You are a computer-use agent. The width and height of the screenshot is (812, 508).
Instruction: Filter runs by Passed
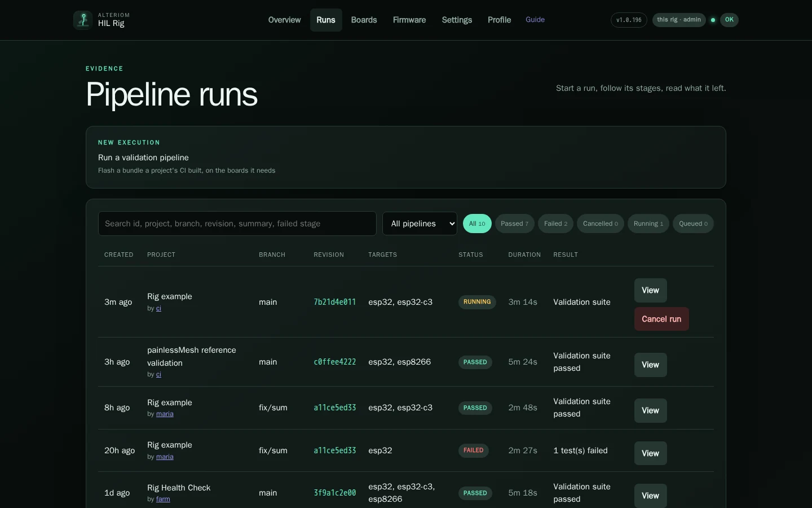[x=514, y=224]
